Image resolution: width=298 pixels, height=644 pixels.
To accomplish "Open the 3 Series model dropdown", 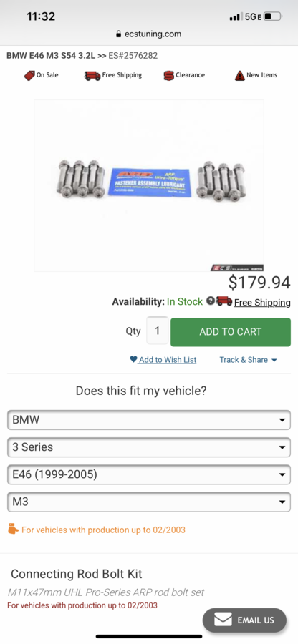I will tap(149, 447).
